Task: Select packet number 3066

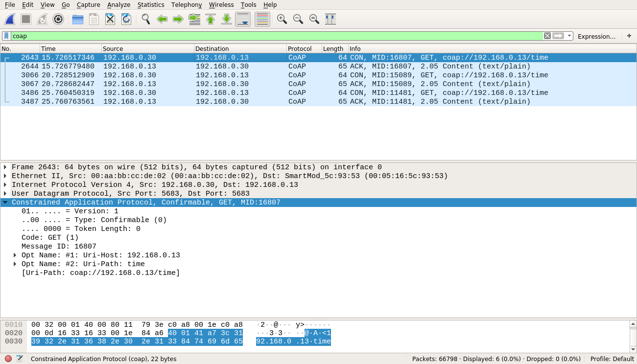Action: (318, 75)
